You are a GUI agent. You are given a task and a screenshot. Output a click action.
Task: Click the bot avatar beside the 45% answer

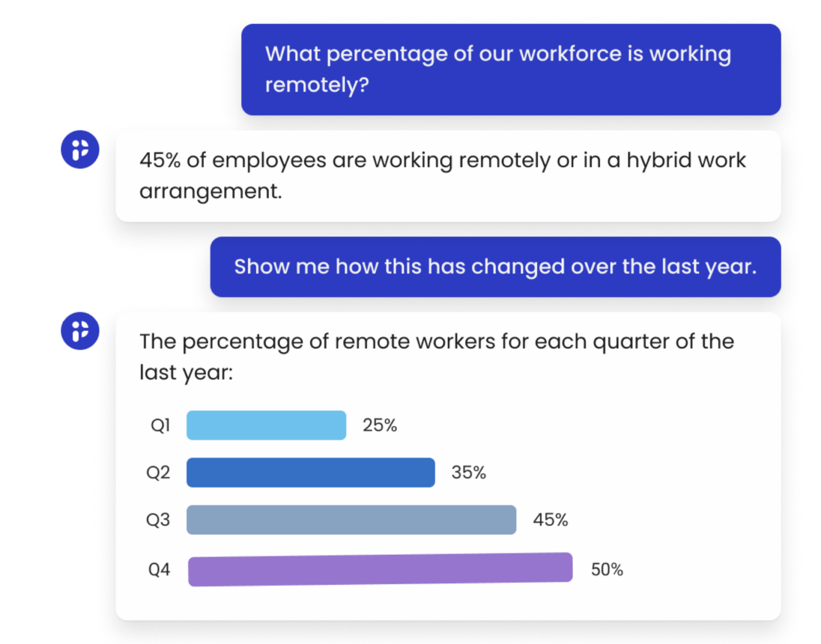(80, 149)
